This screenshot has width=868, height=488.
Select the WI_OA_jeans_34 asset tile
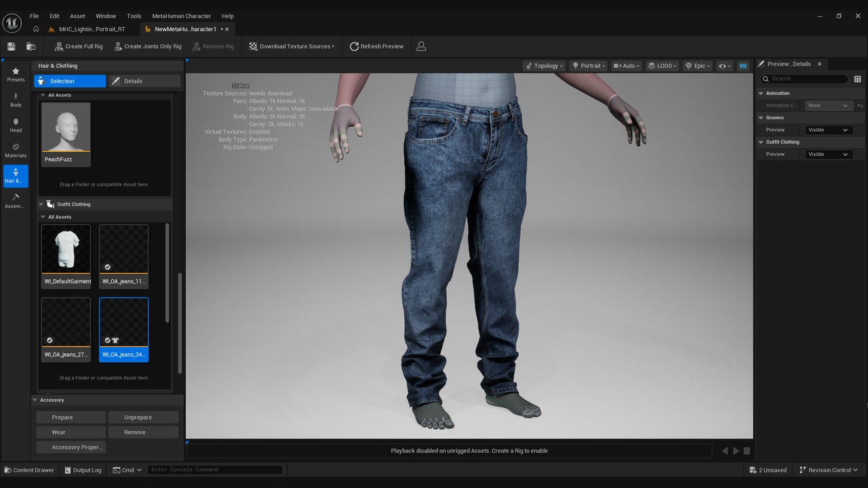click(x=123, y=329)
